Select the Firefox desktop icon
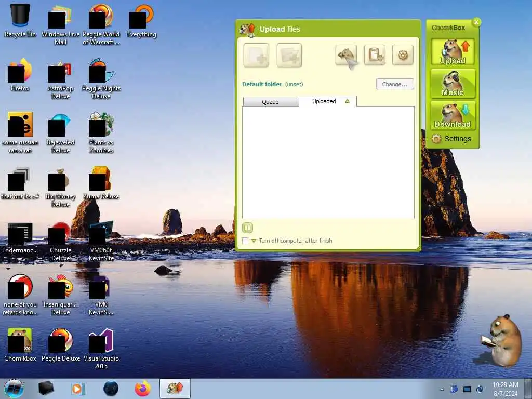This screenshot has height=399, width=532. (20, 75)
